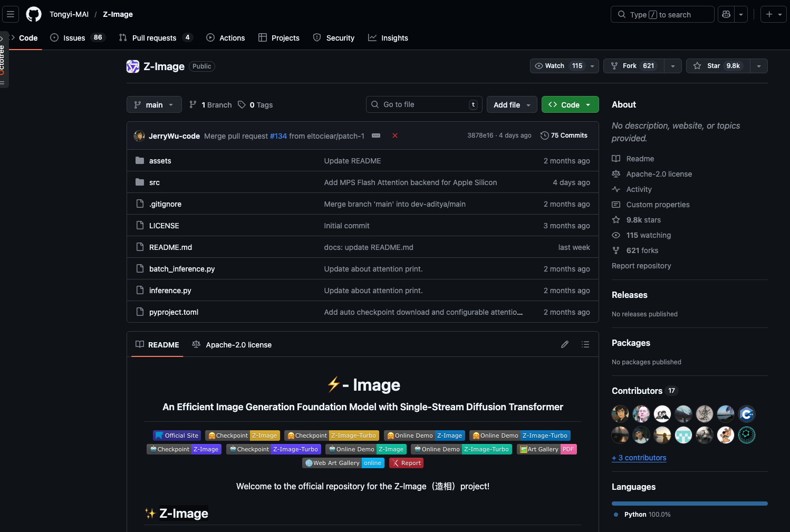Click the first contributor avatar

click(x=620, y=414)
